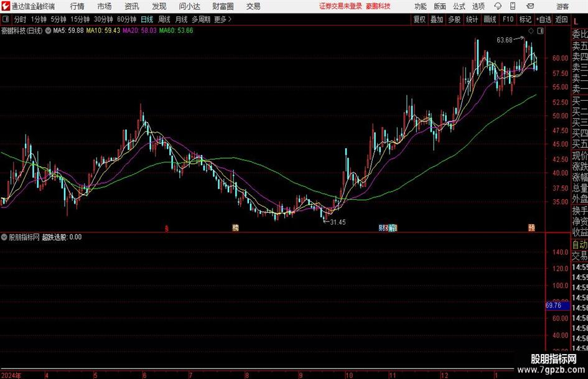Open the 市场 menu
This screenshot has width=588, height=379.
(105, 6)
